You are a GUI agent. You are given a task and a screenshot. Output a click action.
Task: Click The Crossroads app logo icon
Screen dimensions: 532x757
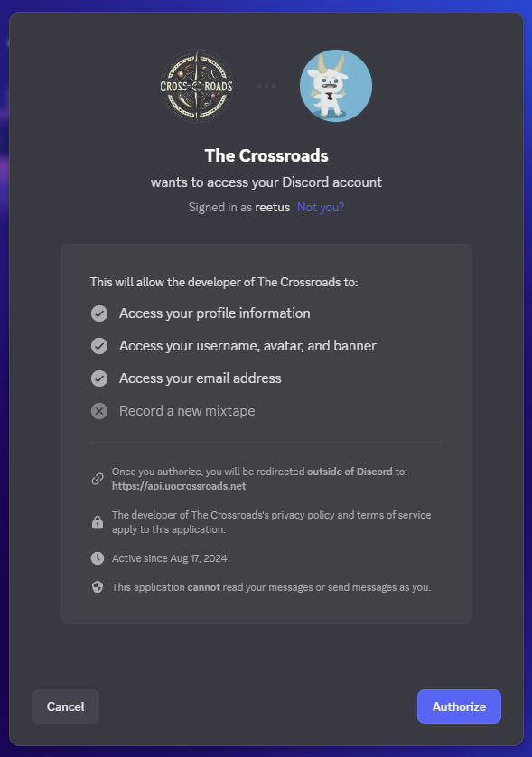[197, 86]
